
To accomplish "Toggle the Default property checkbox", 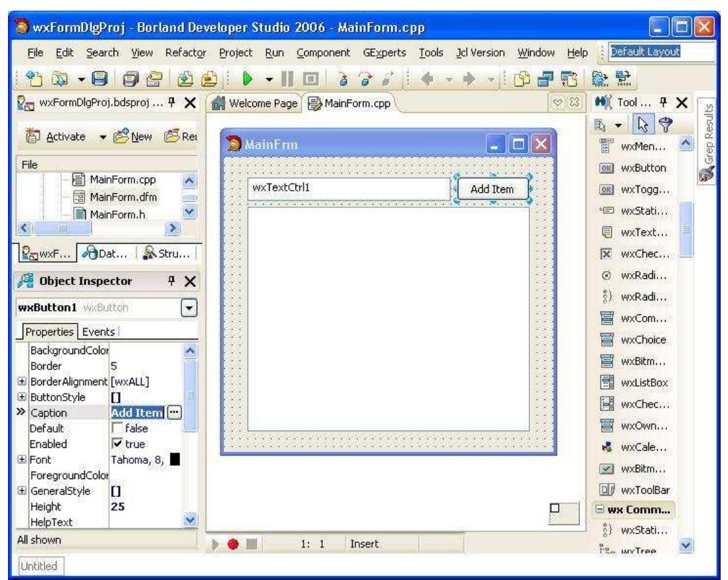I will click(x=118, y=429).
